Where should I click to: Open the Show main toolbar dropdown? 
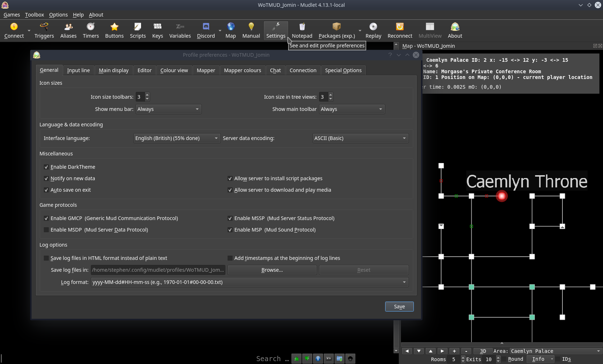point(352,109)
